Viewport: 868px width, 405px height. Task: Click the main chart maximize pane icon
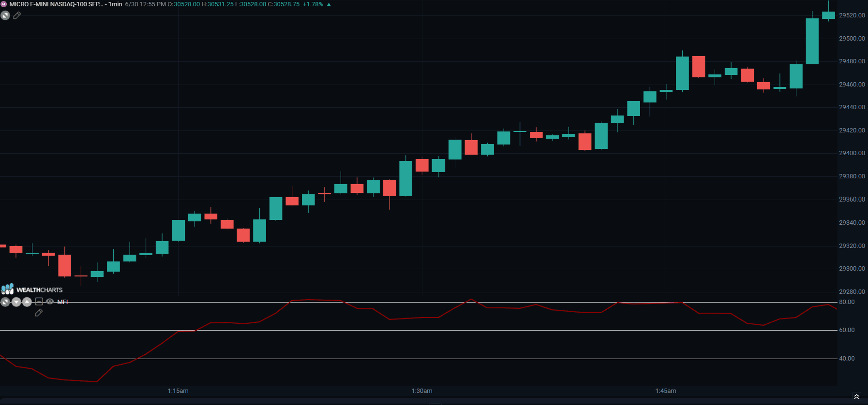pyautogui.click(x=5, y=15)
